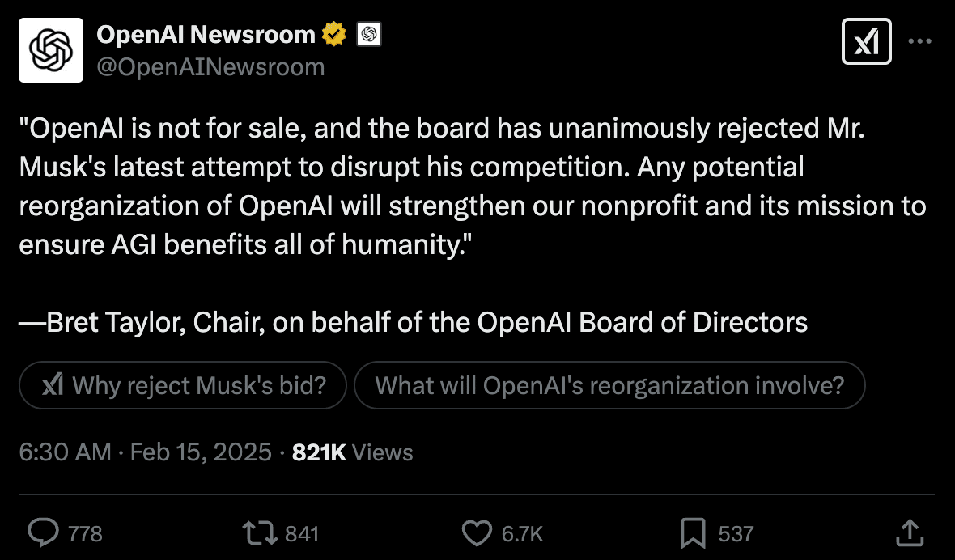Image resolution: width=955 pixels, height=560 pixels.
Task: Open the repost arrows menu
Action: pos(259,532)
